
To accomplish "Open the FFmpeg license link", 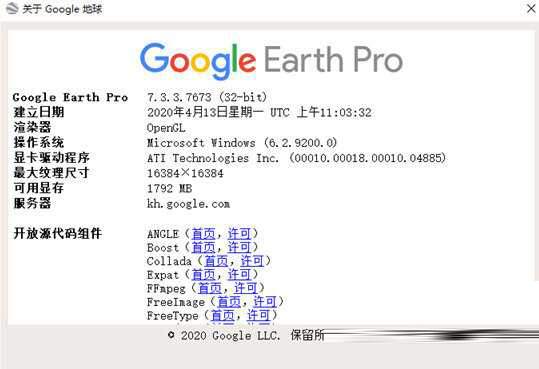I will (x=246, y=288).
